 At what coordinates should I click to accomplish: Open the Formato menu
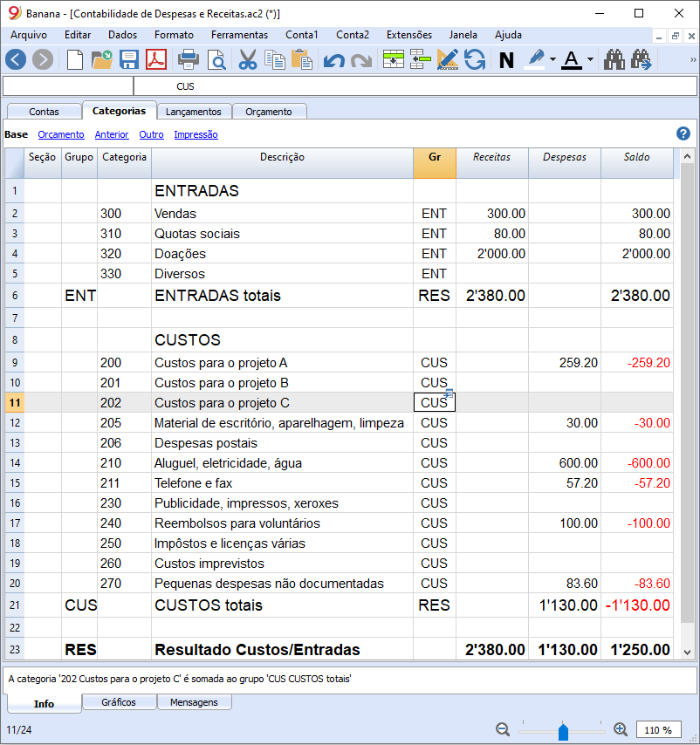tap(174, 35)
